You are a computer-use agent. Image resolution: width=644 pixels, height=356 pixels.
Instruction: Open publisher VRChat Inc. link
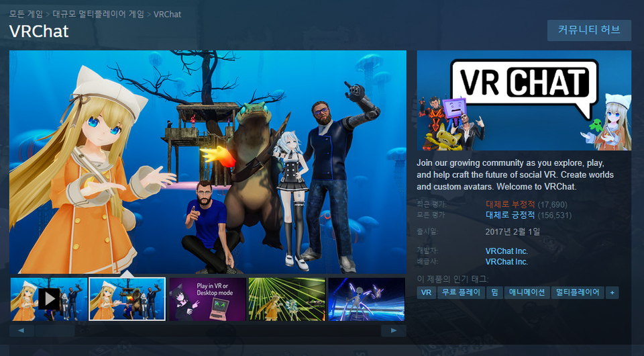point(506,262)
